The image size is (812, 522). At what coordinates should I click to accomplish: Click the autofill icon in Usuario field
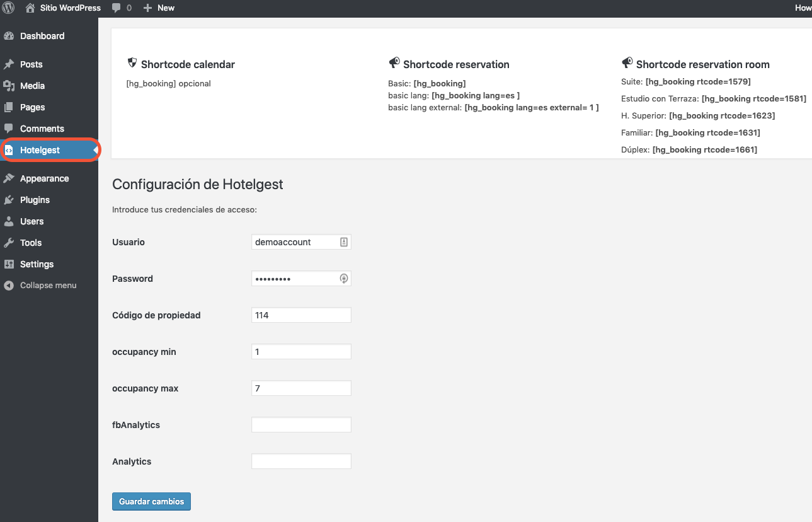(344, 242)
